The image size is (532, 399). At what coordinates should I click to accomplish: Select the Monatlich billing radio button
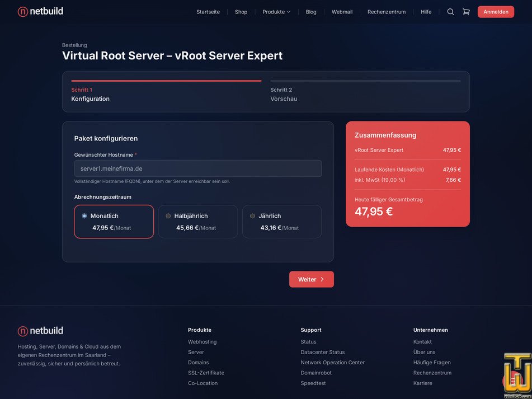(84, 216)
